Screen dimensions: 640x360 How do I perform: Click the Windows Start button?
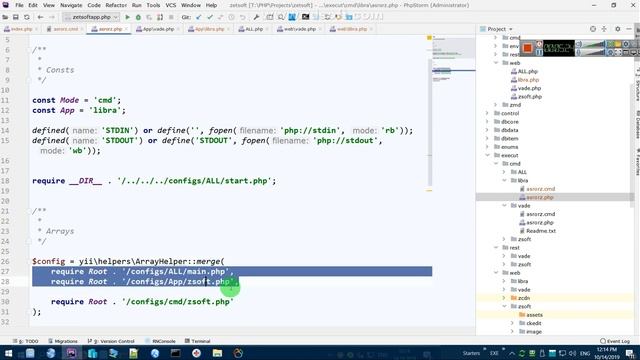(x=8, y=353)
